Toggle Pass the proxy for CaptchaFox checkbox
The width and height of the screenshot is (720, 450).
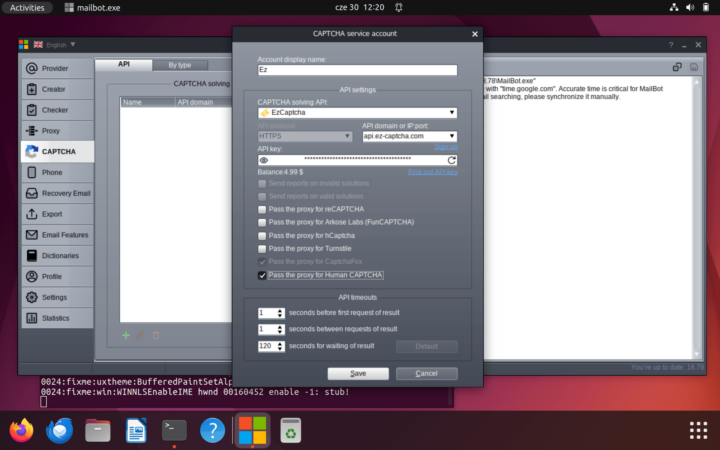click(262, 262)
